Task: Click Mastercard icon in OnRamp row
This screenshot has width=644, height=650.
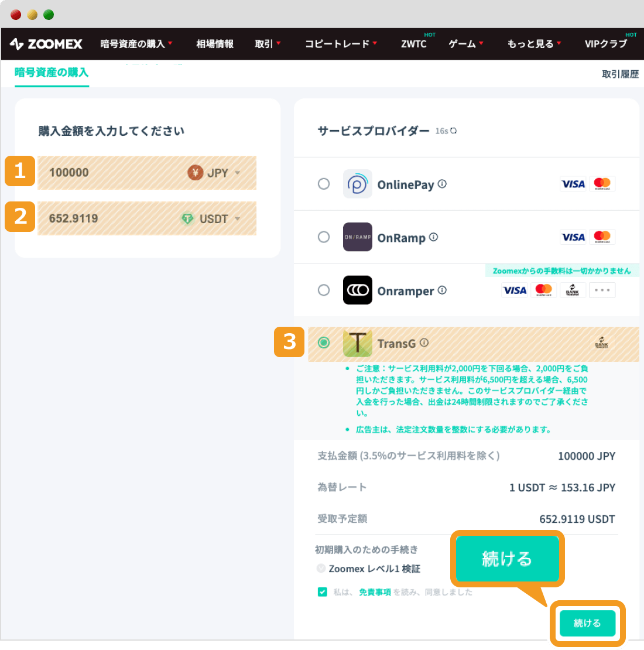Action: pyautogui.click(x=602, y=237)
